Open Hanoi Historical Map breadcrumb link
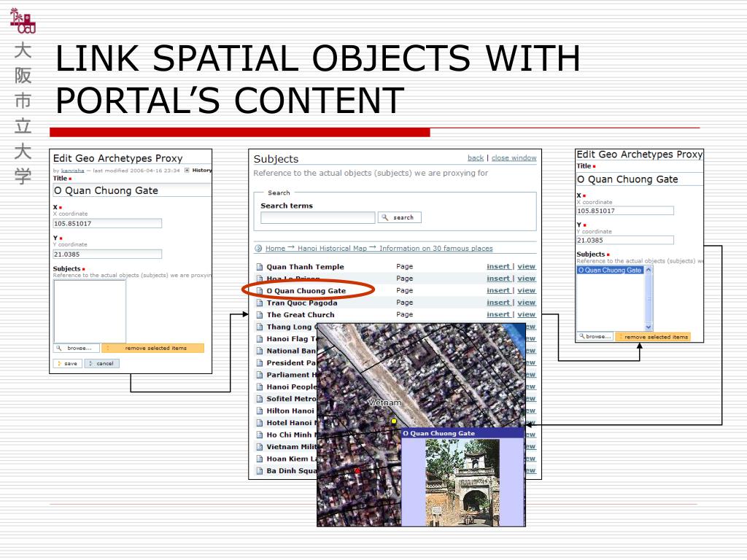The width and height of the screenshot is (747, 560). (x=332, y=248)
